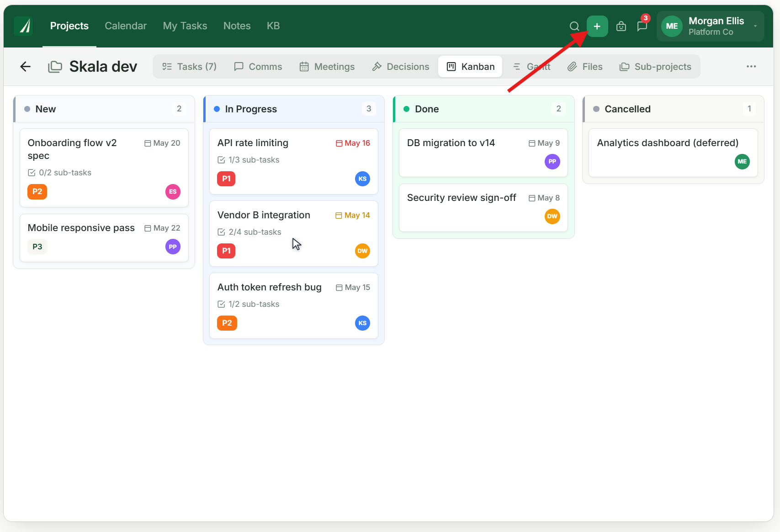The image size is (780, 532).
Task: Open the Vendor B integration card
Action: pos(294,233)
